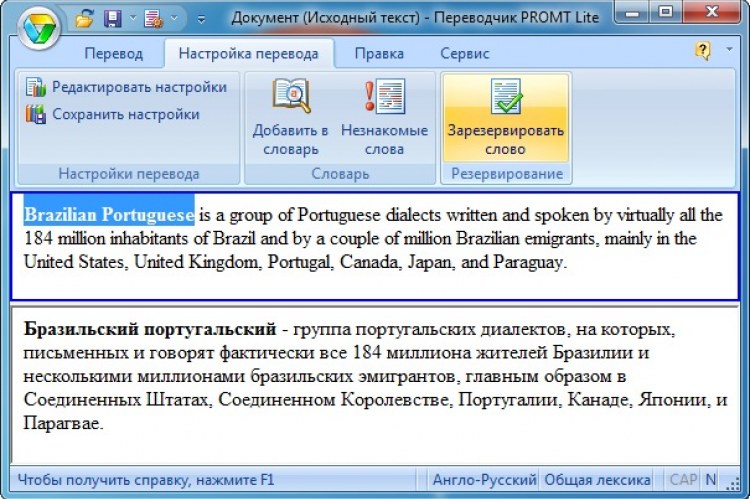Expand dropdown next to translate document icon
This screenshot has height=499, width=750.
(x=173, y=19)
